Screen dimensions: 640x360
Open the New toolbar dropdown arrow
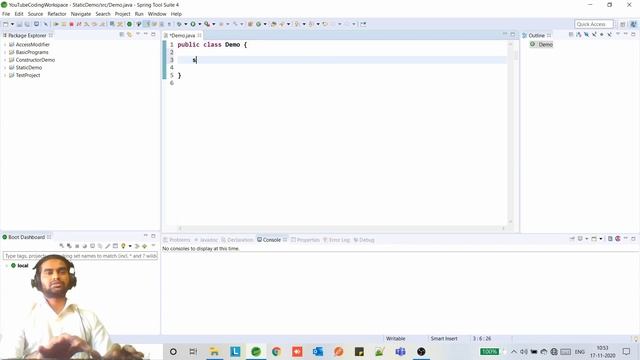(12, 24)
